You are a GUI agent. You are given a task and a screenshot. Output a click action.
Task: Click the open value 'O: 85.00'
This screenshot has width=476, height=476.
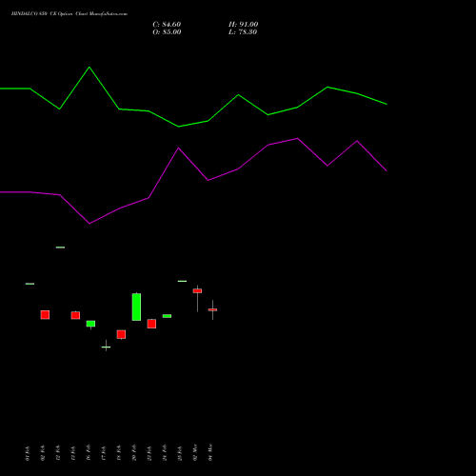pyautogui.click(x=167, y=32)
